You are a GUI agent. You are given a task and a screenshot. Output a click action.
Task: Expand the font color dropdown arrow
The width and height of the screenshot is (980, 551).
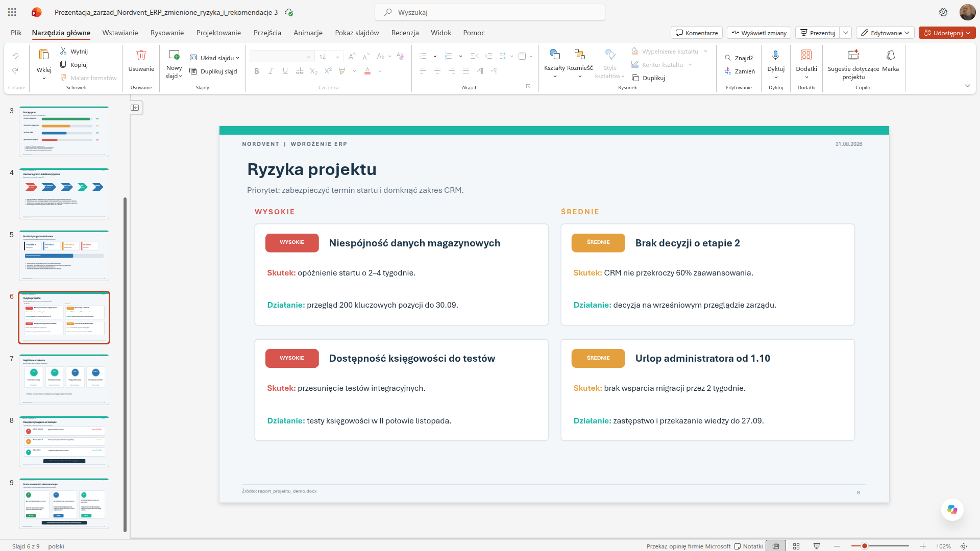(380, 71)
